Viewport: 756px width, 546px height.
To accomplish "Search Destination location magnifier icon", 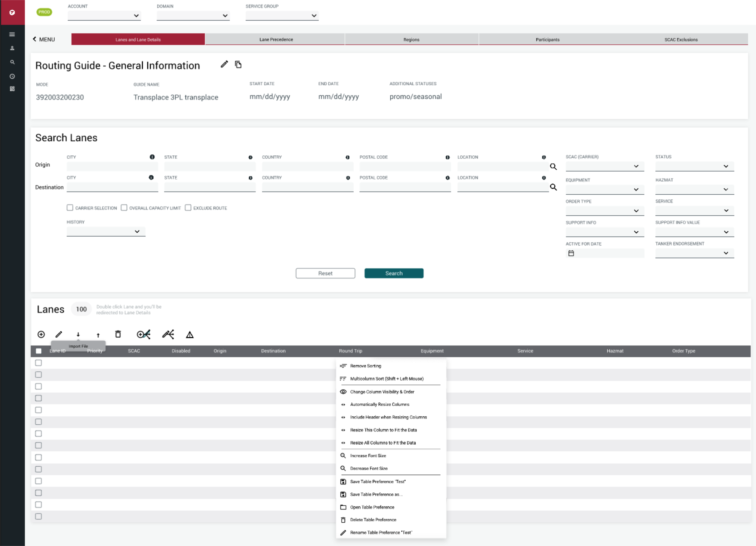I will tap(553, 187).
